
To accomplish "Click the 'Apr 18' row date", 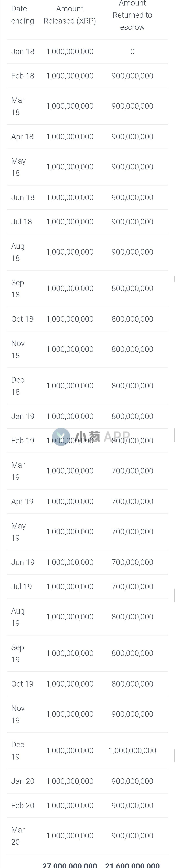I will (x=22, y=137).
